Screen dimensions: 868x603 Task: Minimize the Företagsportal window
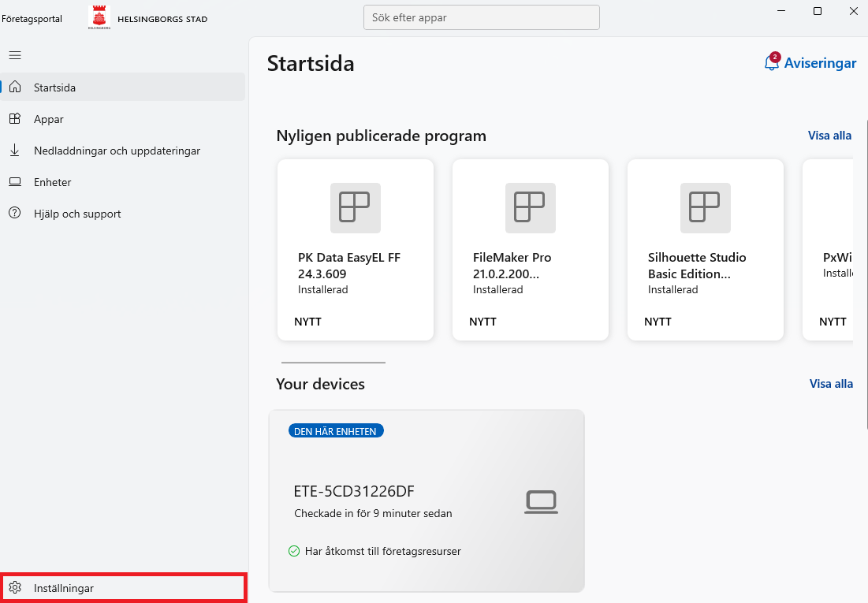(x=781, y=11)
